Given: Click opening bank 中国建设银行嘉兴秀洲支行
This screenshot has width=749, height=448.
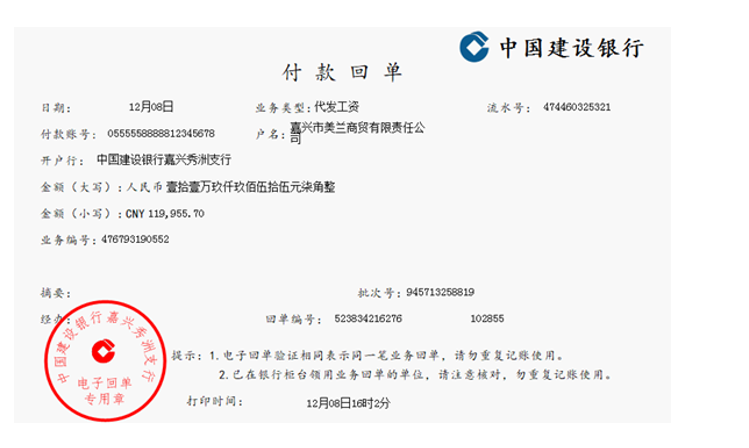Looking at the screenshot, I should point(164,160).
